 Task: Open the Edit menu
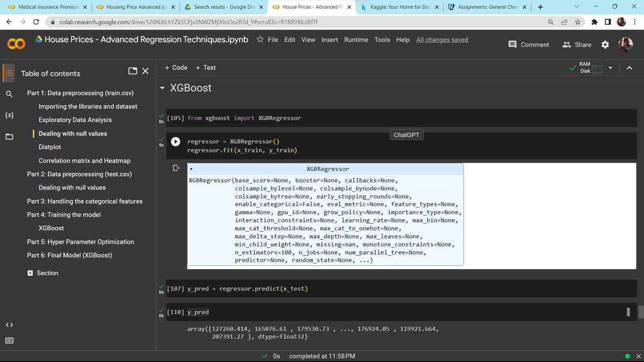coord(290,40)
